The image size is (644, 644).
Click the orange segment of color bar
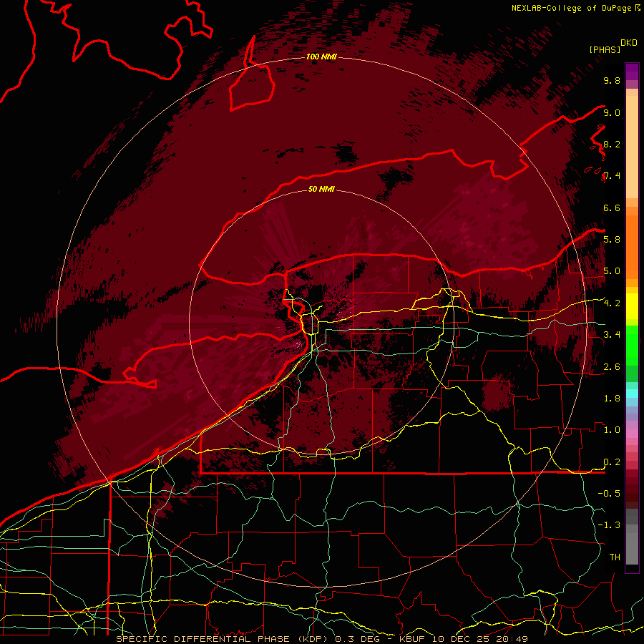pyautogui.click(x=632, y=246)
